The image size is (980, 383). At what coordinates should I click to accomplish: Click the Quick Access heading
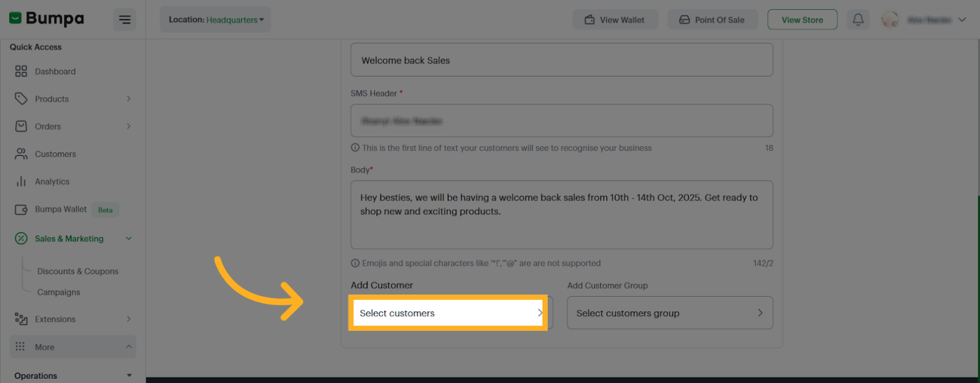[x=35, y=47]
